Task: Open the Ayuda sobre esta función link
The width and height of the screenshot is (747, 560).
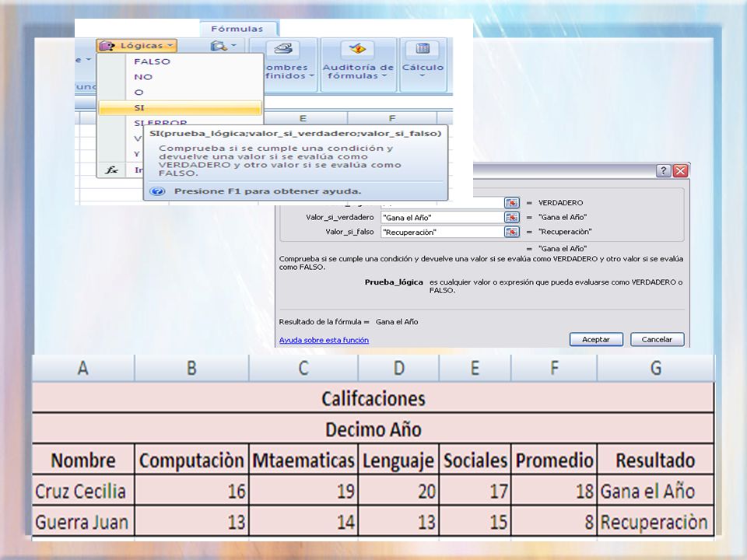Action: pyautogui.click(x=324, y=340)
